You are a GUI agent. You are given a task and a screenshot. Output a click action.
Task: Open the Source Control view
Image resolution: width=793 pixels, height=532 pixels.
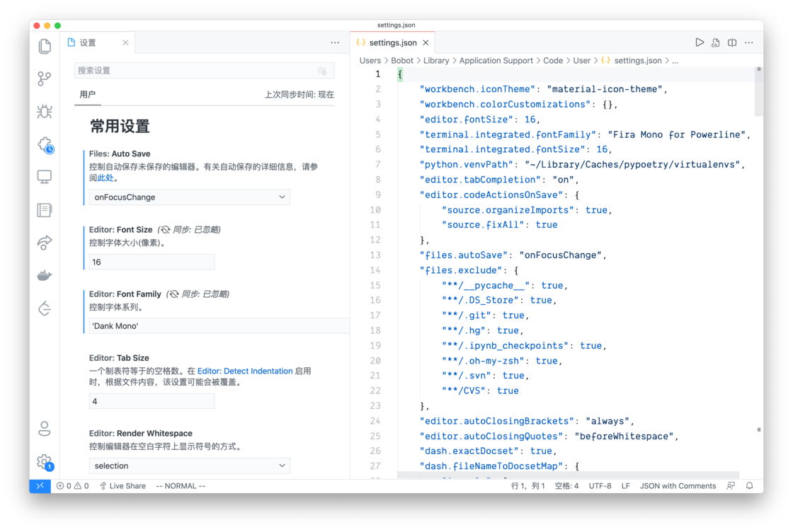pyautogui.click(x=44, y=79)
